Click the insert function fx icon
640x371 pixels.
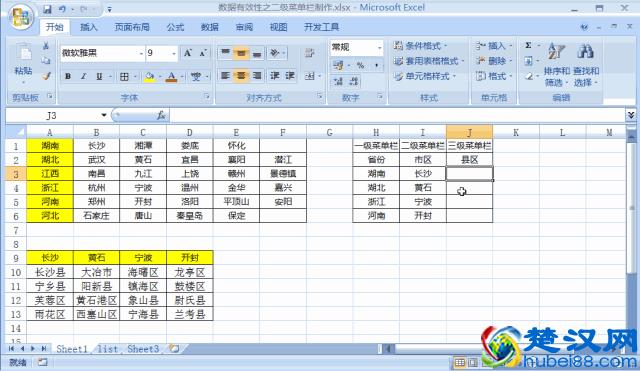tap(161, 116)
